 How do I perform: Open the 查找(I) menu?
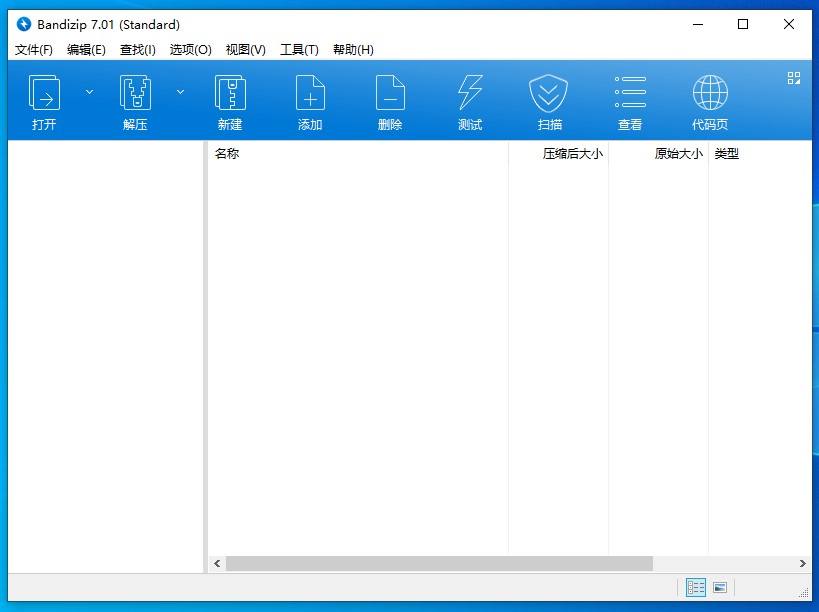pos(137,50)
